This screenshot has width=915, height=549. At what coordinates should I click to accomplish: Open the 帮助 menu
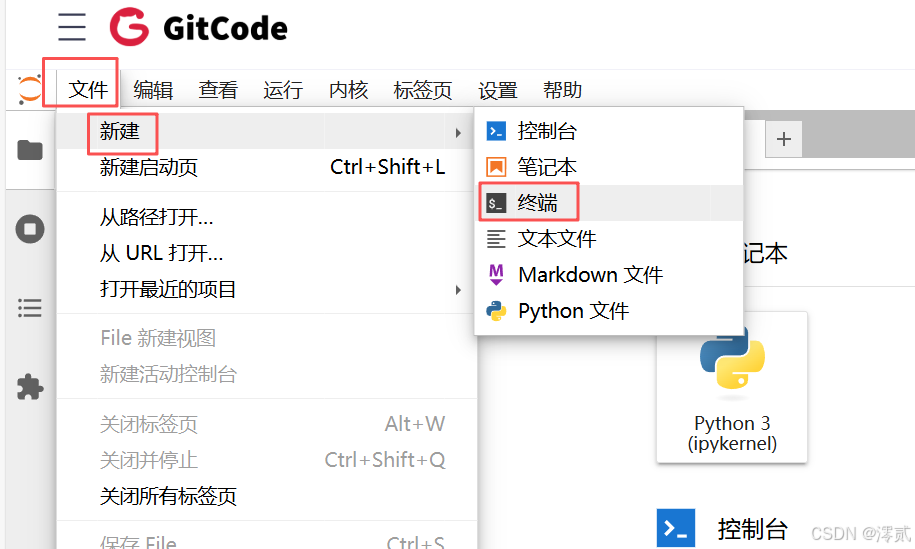click(563, 90)
